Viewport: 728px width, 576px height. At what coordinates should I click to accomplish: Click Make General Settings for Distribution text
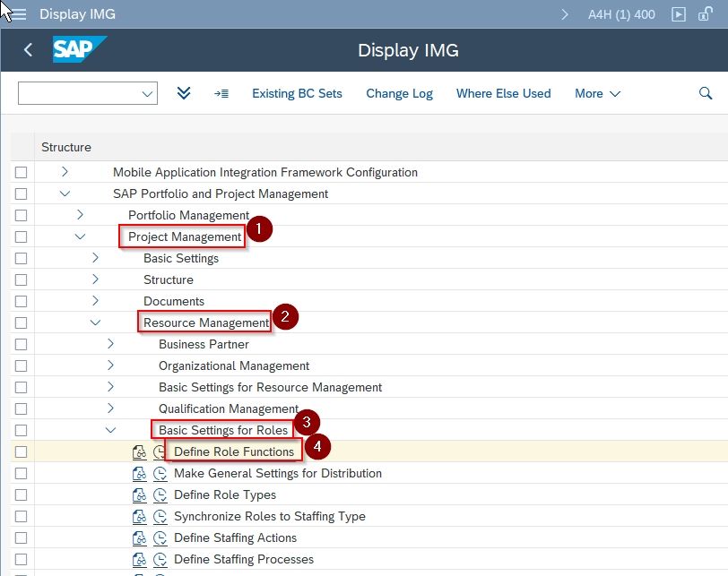(x=278, y=473)
